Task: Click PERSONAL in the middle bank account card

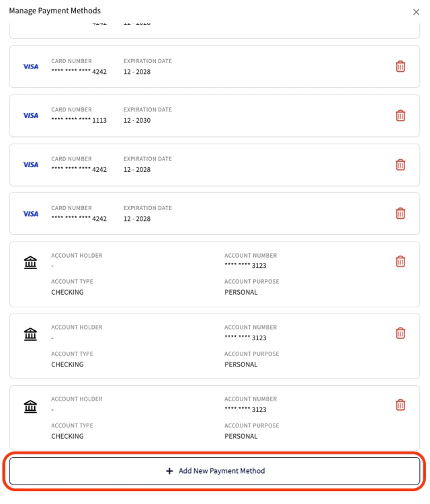Action: coord(241,364)
